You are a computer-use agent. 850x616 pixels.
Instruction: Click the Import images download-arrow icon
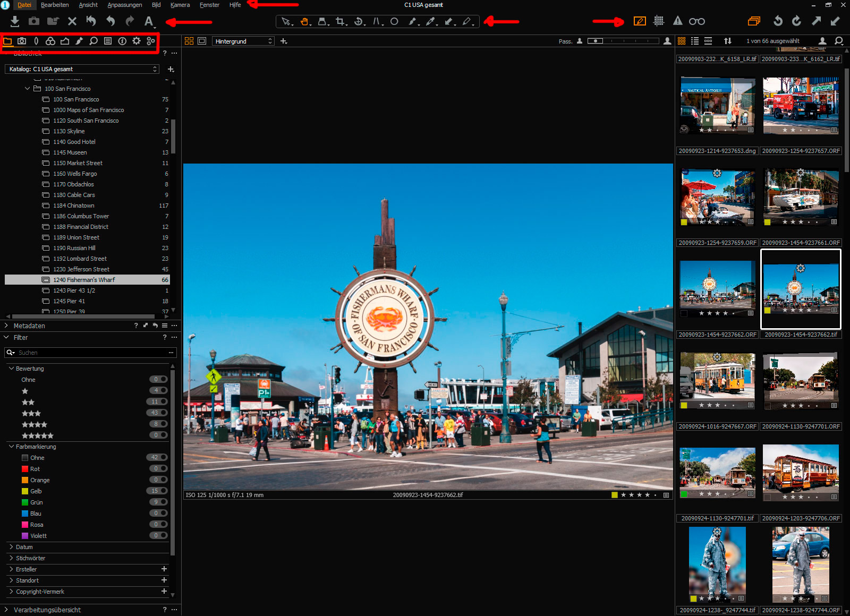15,21
